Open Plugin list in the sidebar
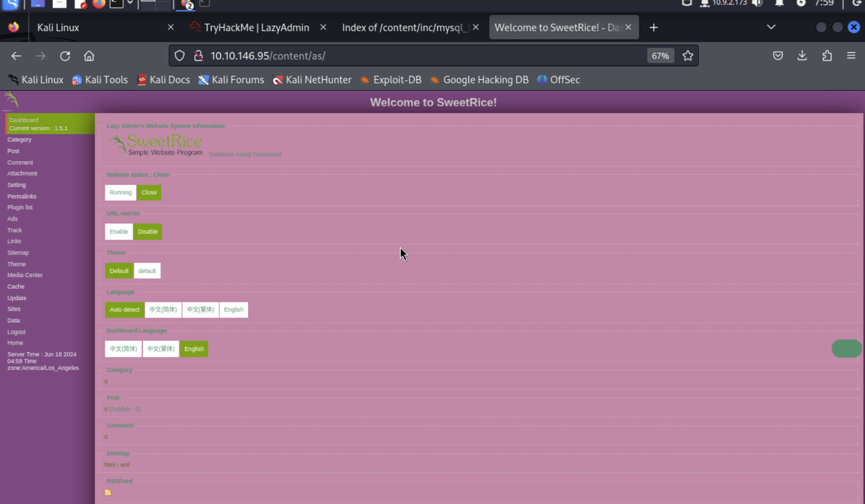 pos(20,207)
